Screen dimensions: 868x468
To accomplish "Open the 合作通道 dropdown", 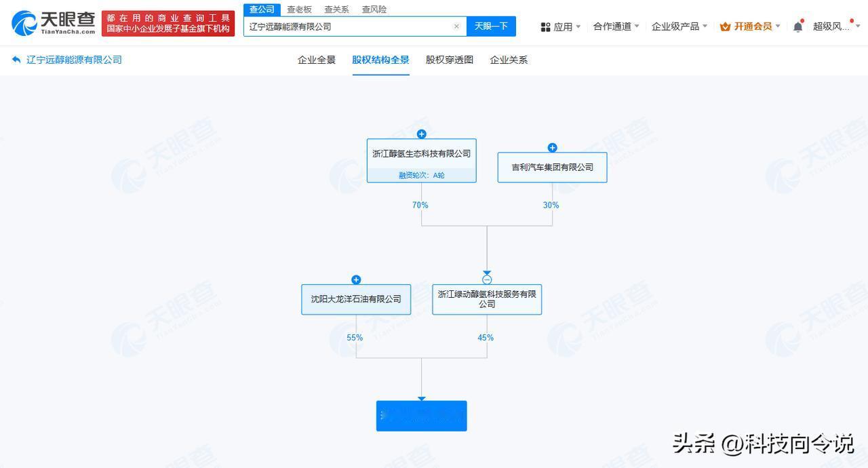I will (x=616, y=26).
